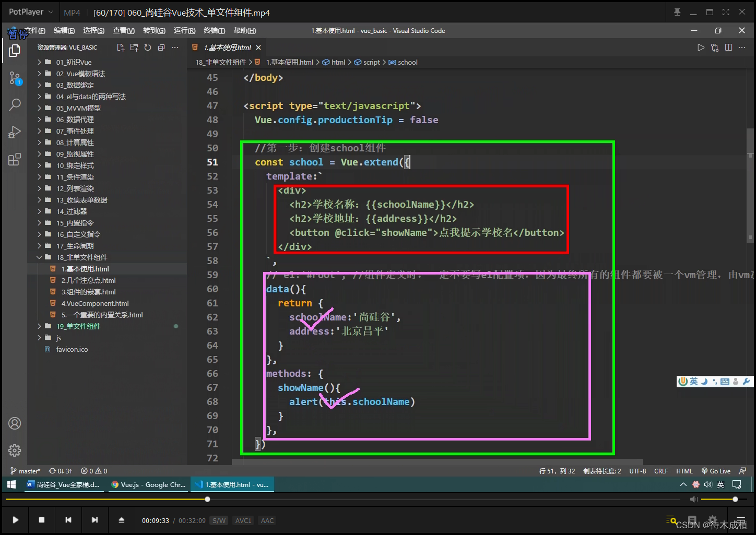This screenshot has width=756, height=535.
Task: Click the master branch status item
Action: 25,471
